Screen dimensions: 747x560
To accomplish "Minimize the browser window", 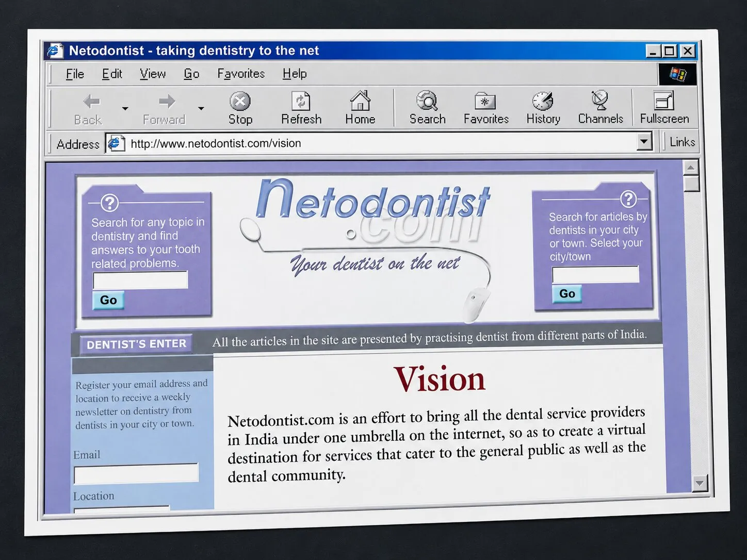I will tap(653, 51).
